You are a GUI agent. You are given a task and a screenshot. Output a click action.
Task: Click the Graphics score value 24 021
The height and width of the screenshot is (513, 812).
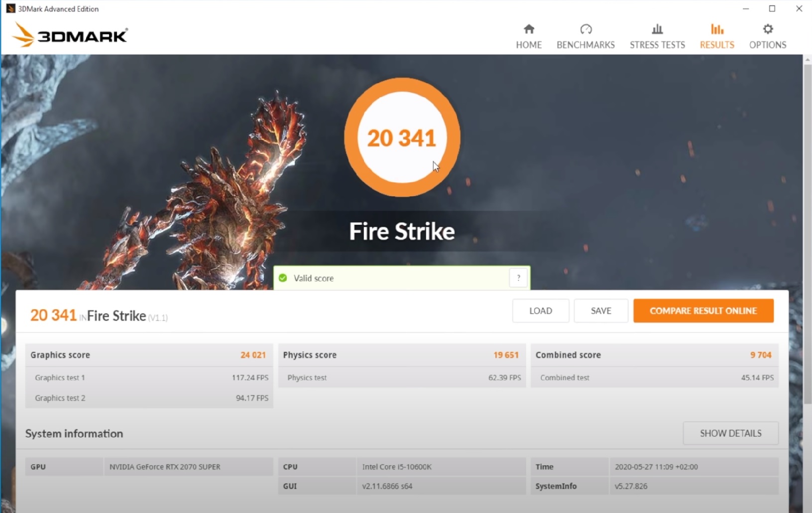tap(253, 355)
